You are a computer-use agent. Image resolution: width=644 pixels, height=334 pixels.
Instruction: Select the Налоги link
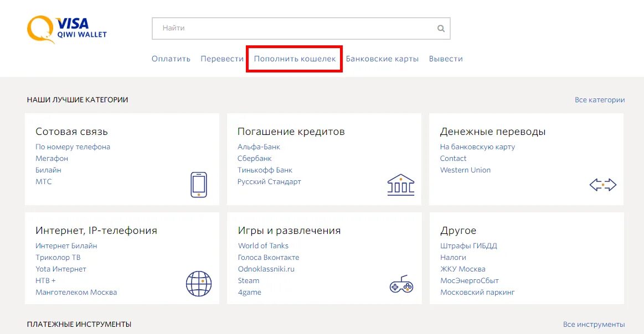[x=453, y=257]
